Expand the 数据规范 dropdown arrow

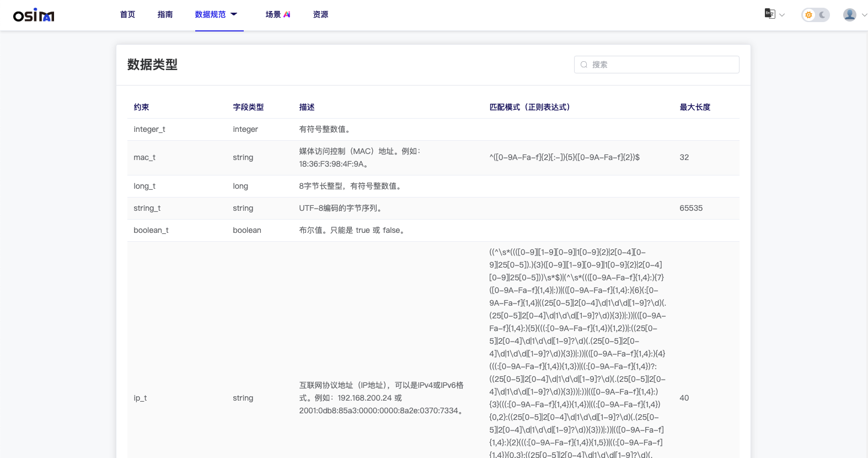click(x=234, y=14)
